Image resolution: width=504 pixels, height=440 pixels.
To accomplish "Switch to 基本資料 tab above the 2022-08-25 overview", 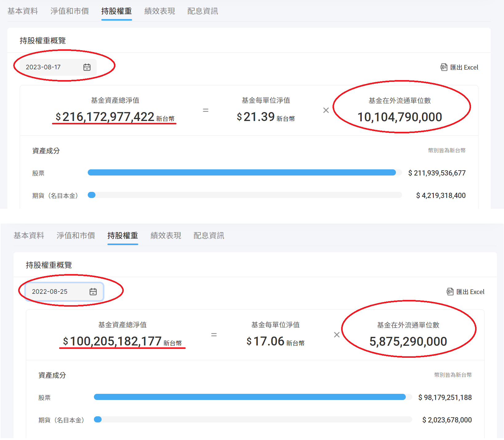I will [x=29, y=236].
